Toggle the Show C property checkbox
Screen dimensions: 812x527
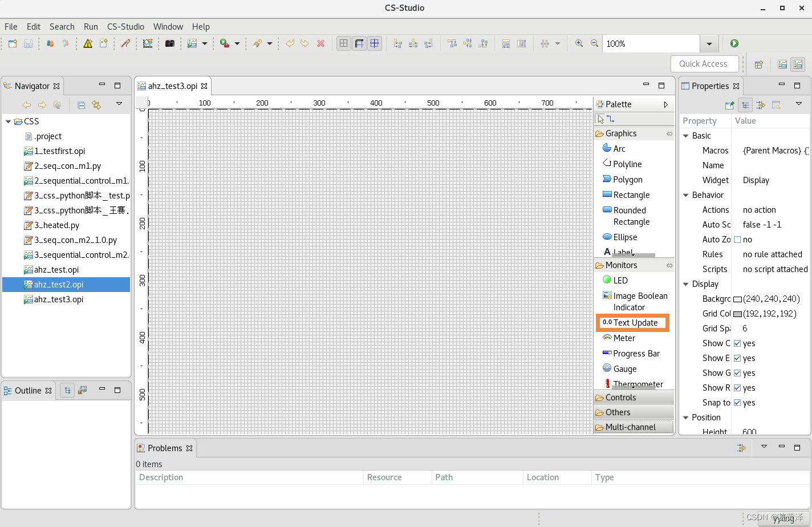737,343
